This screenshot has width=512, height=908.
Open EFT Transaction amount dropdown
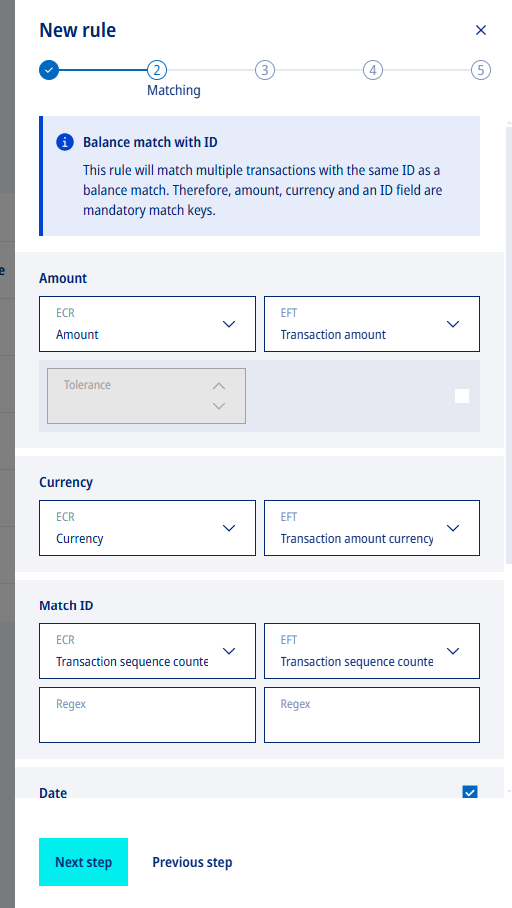point(372,324)
